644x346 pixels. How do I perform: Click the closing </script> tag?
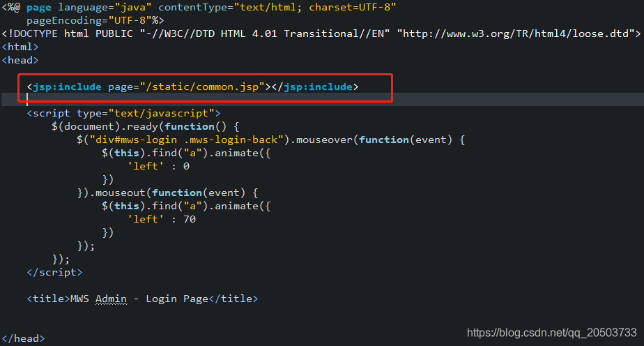pyautogui.click(x=54, y=273)
